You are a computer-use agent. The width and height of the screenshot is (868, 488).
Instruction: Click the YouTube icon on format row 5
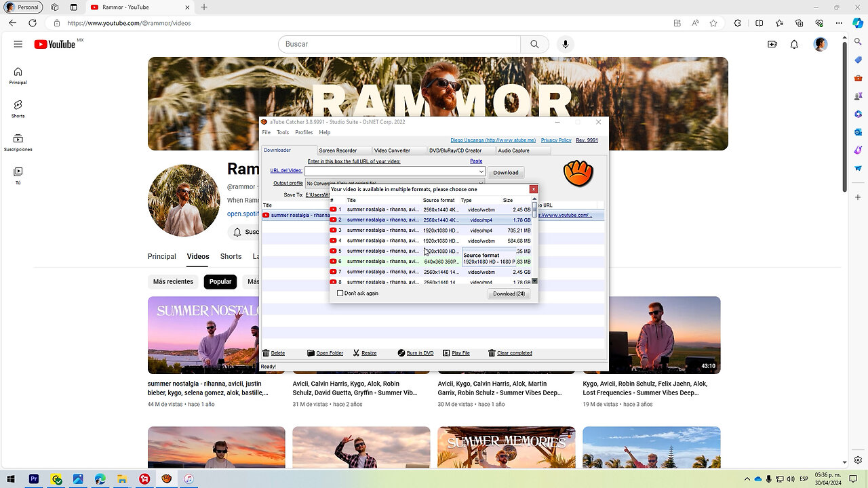pos(333,251)
